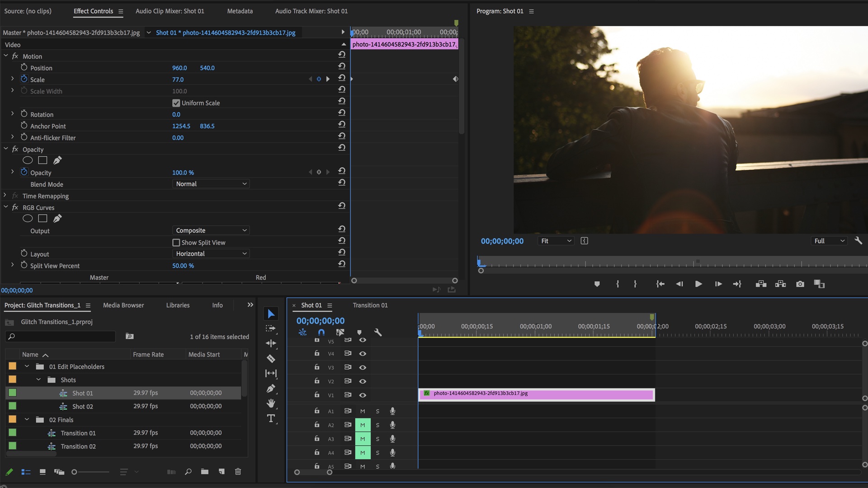The height and width of the screenshot is (488, 868).
Task: Expand the Scale property keyframes
Action: pyautogui.click(x=12, y=79)
